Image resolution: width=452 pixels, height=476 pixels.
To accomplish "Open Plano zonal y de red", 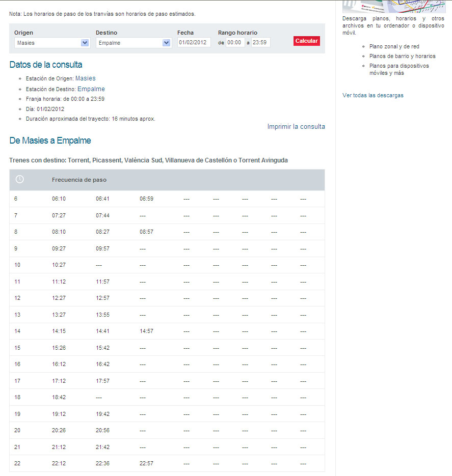I will (394, 46).
